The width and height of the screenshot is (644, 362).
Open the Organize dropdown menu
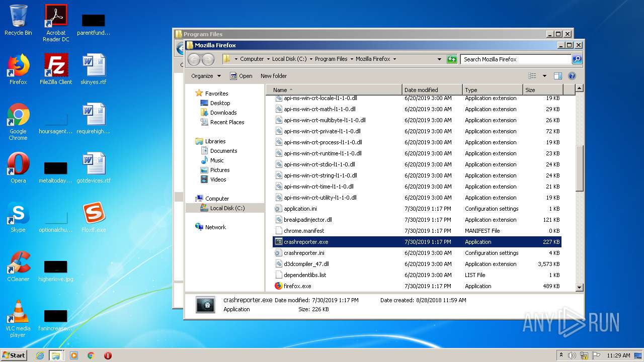tap(206, 76)
